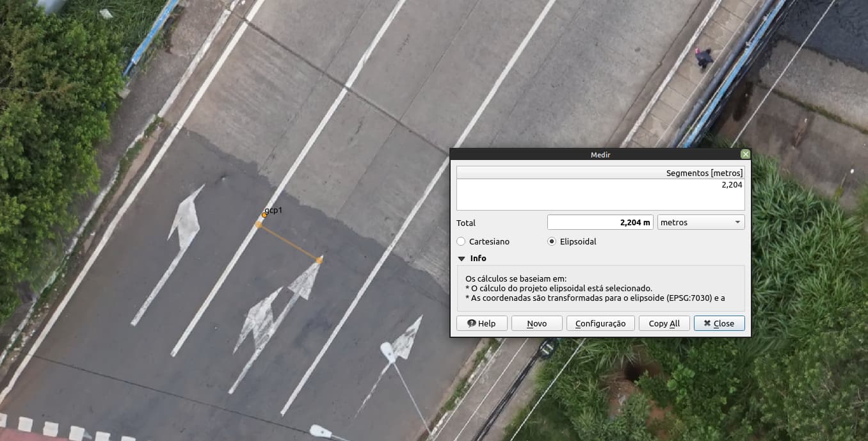Open Help for the measure tool
868x441 pixels.
click(x=481, y=323)
